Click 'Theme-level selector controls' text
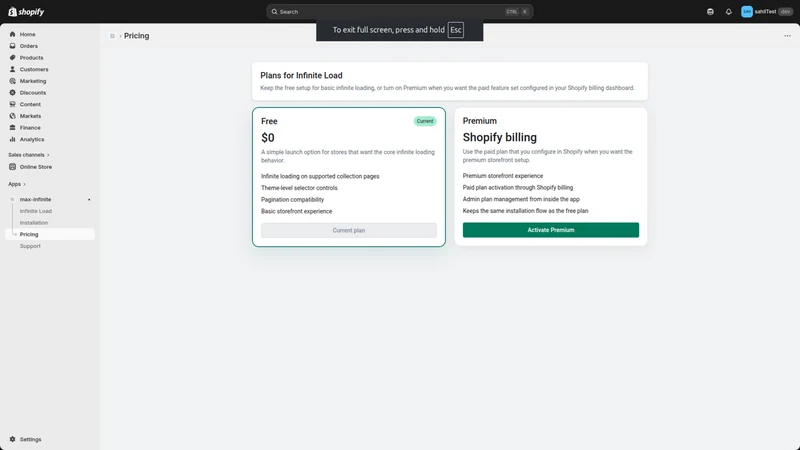 (299, 188)
